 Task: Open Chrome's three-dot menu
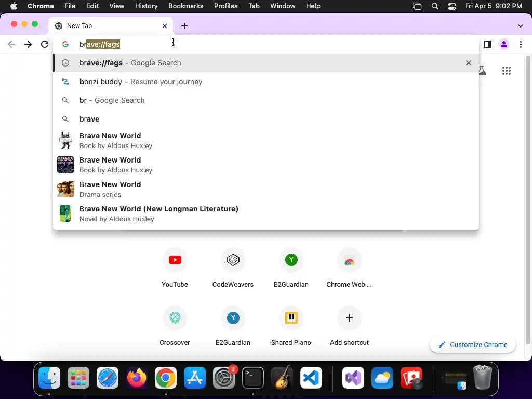tap(521, 44)
